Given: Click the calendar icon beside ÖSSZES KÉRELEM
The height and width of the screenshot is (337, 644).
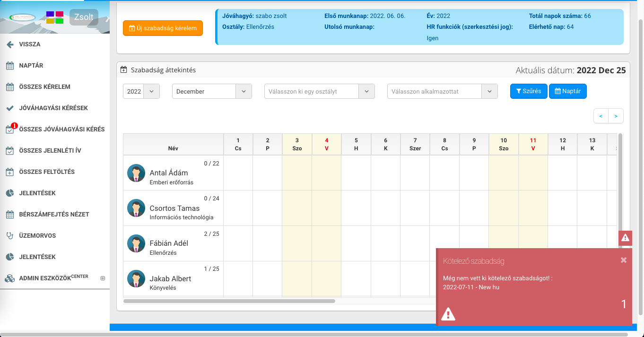Looking at the screenshot, I should pos(9,87).
